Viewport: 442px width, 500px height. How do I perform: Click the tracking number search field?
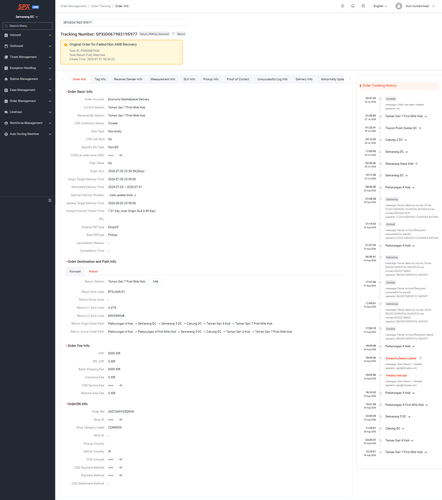pos(125,22)
